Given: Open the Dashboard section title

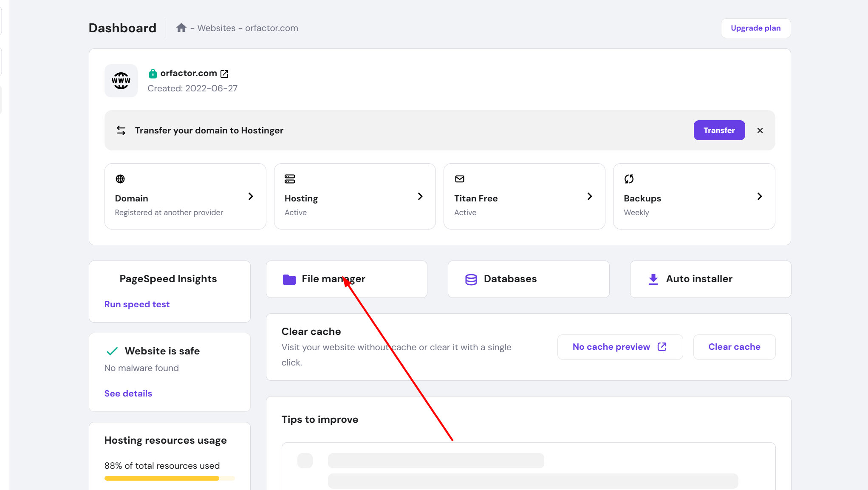Looking at the screenshot, I should point(122,28).
